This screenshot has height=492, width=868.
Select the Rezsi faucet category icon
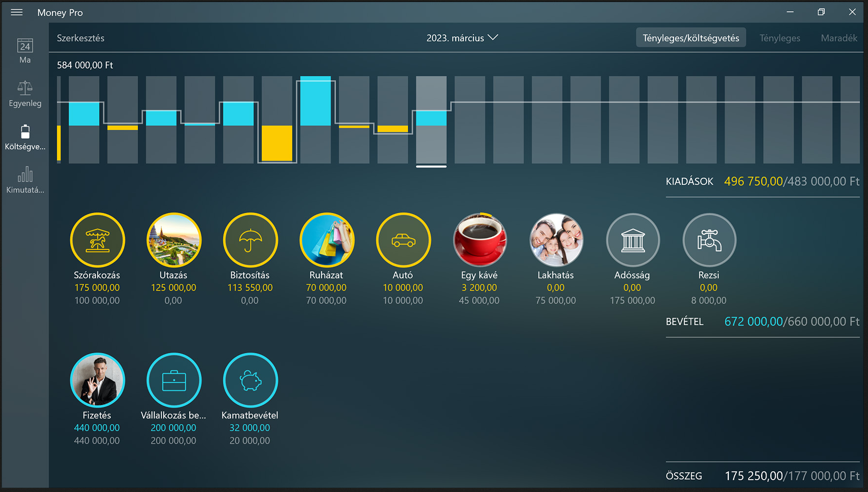[x=709, y=240]
